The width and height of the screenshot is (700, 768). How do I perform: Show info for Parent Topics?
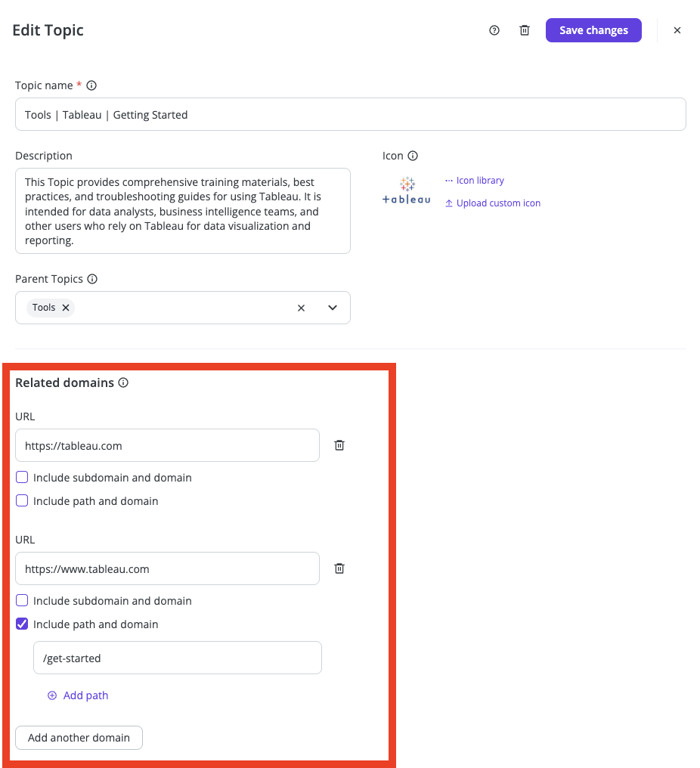[92, 279]
